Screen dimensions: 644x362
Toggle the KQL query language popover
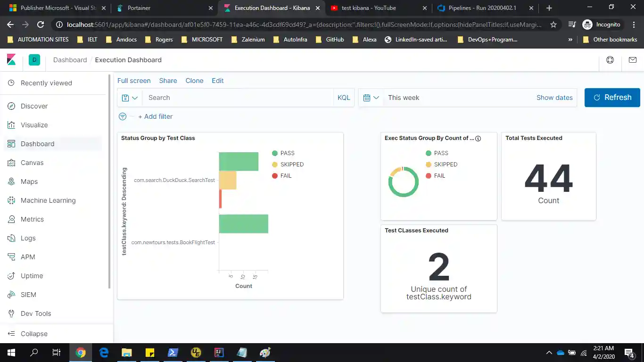(x=344, y=98)
